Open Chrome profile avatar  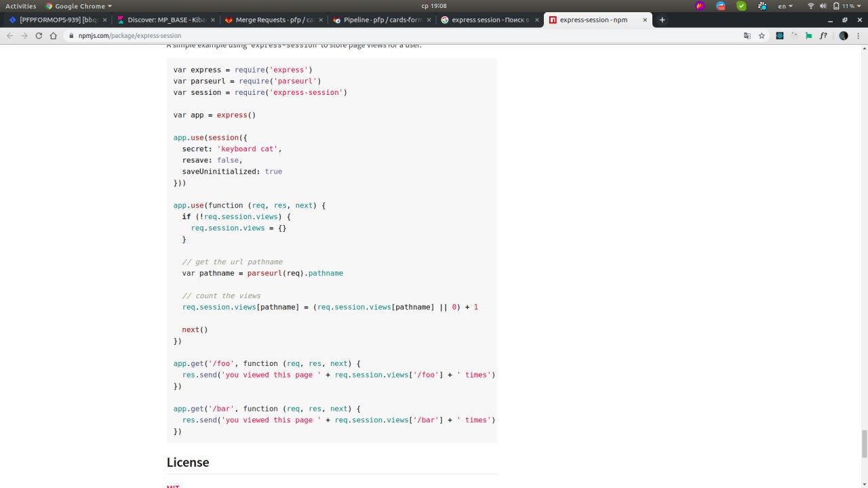pos(844,35)
